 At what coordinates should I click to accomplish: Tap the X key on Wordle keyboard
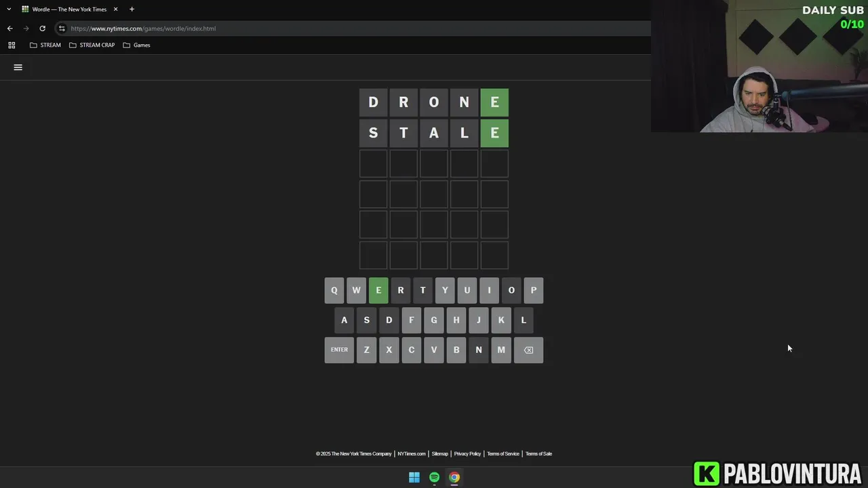point(389,350)
